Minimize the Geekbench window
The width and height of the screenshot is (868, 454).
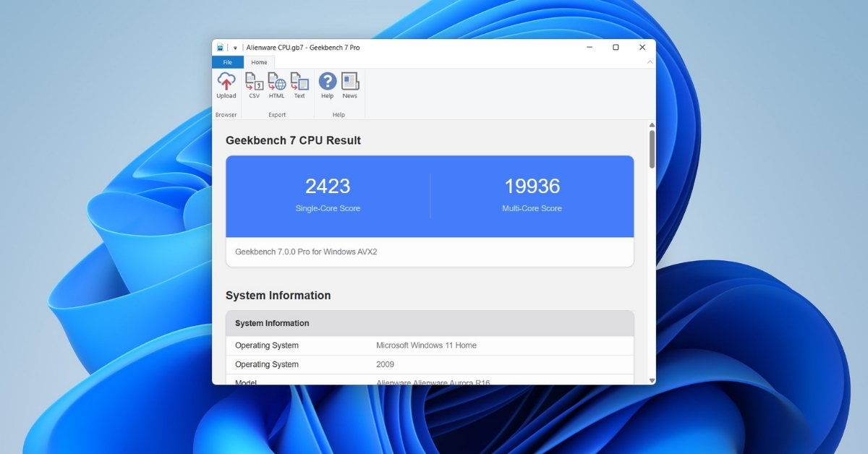[x=590, y=48]
